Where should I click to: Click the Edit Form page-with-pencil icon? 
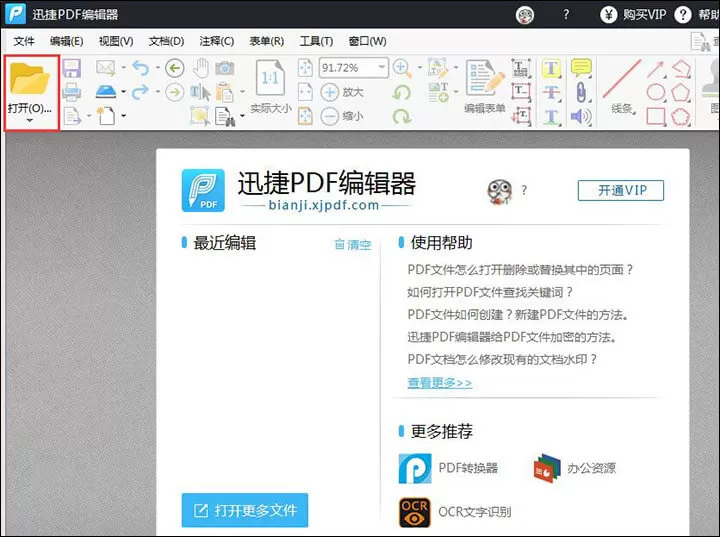484,78
